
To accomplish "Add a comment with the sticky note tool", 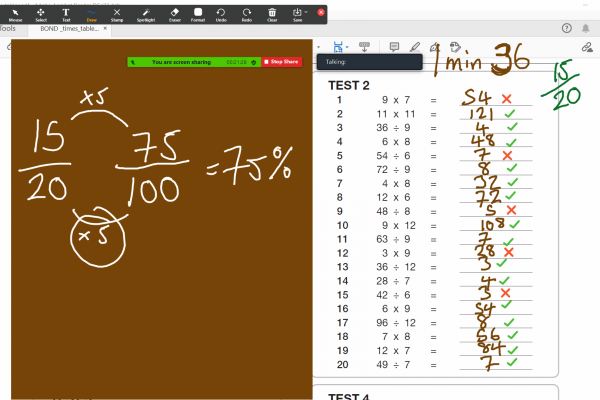I will click(x=393, y=47).
